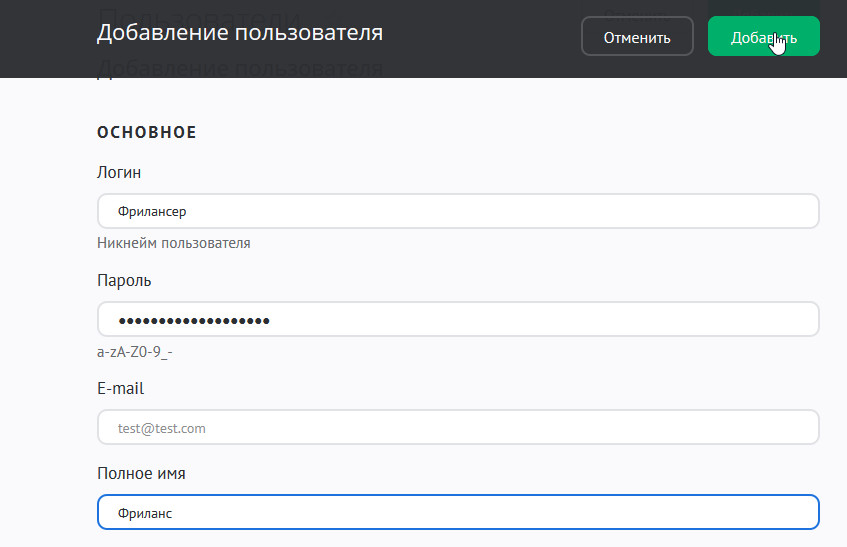Select the empty E-mail input field
Image resolution: width=847 pixels, height=547 pixels.
(x=458, y=428)
